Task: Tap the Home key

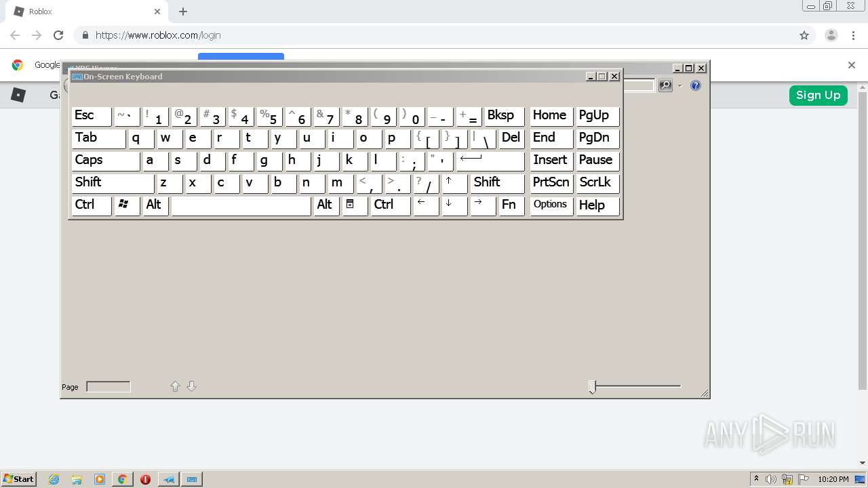Action: coord(551,116)
